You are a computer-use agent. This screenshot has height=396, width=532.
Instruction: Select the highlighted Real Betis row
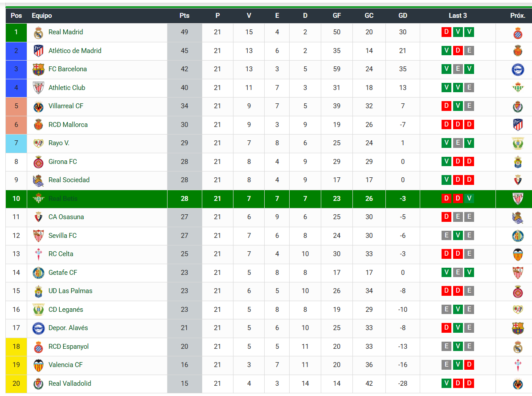pyautogui.click(x=269, y=199)
